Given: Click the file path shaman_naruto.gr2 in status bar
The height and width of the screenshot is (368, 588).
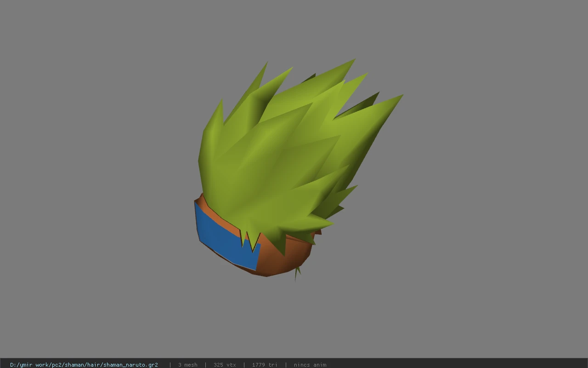Looking at the screenshot, I should coord(84,365).
